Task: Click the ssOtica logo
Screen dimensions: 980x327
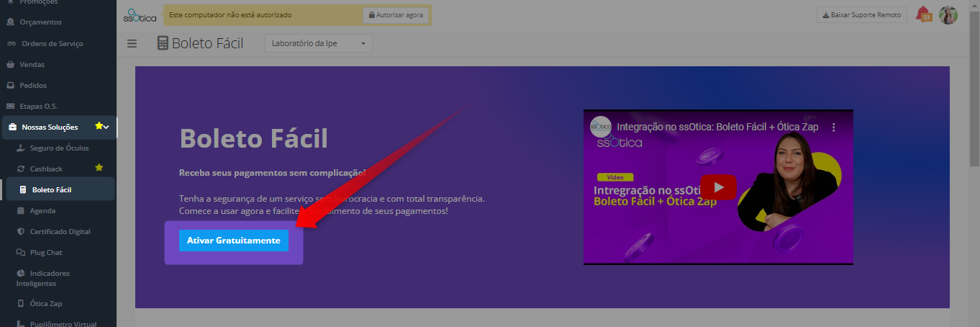Action: pyautogui.click(x=140, y=14)
